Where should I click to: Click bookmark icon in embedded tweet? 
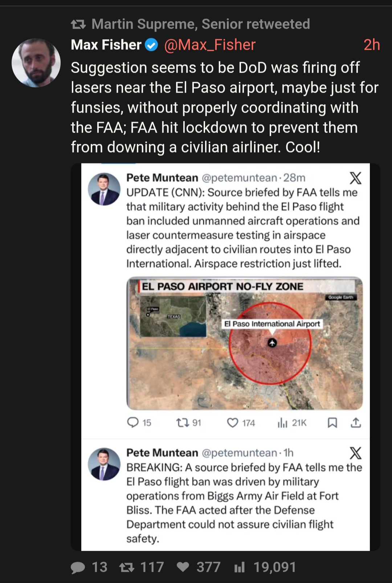click(x=332, y=422)
